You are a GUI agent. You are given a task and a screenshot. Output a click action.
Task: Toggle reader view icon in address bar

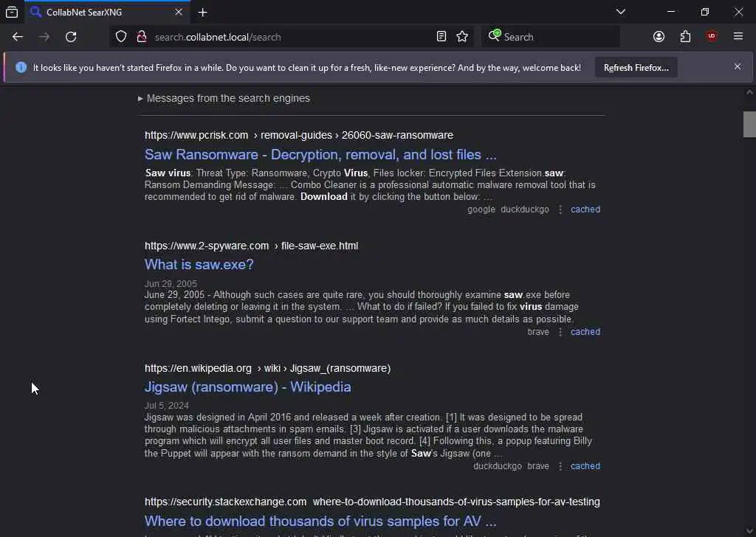click(x=441, y=37)
